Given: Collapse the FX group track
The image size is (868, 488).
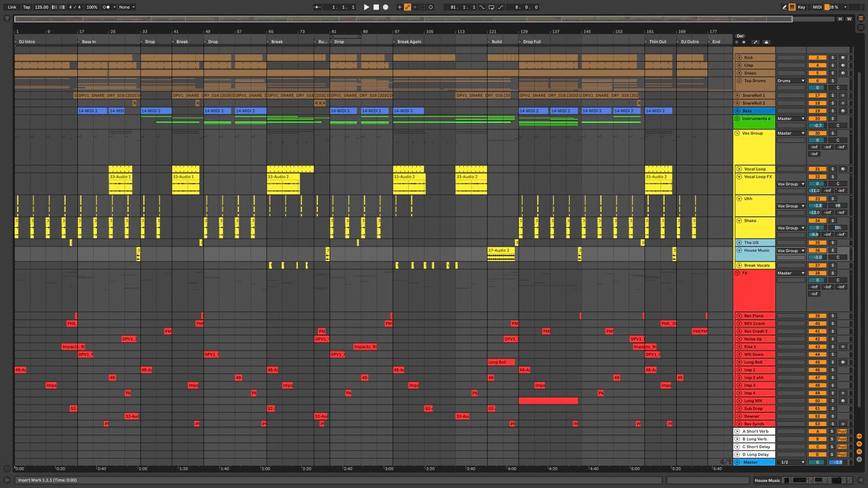Looking at the screenshot, I should [738, 273].
